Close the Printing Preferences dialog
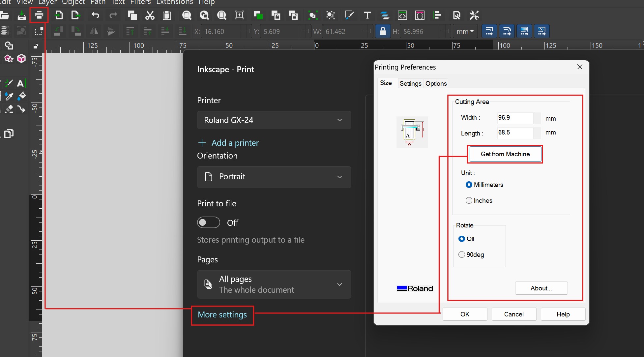644x357 pixels. (x=580, y=67)
